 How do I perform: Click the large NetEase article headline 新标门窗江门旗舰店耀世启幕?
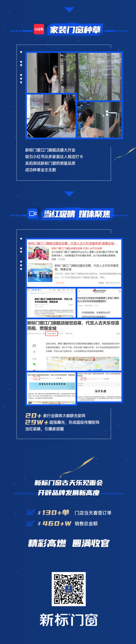click(73, 326)
